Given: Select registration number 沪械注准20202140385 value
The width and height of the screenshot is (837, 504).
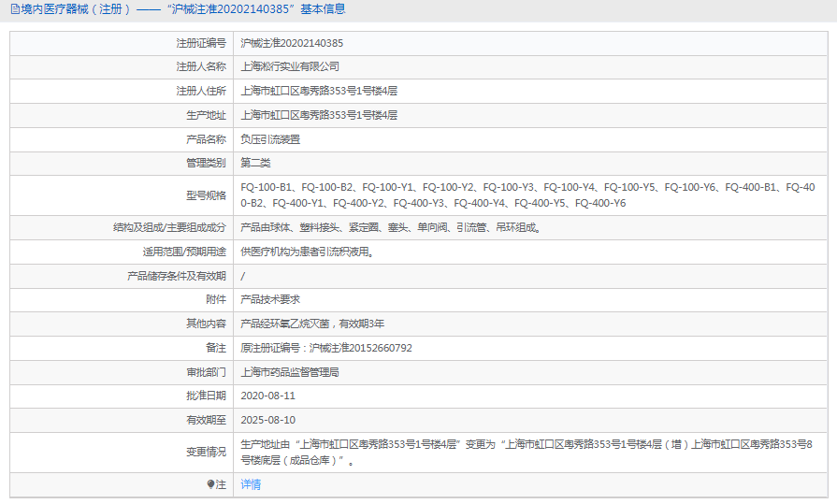Looking at the screenshot, I should point(292,43).
